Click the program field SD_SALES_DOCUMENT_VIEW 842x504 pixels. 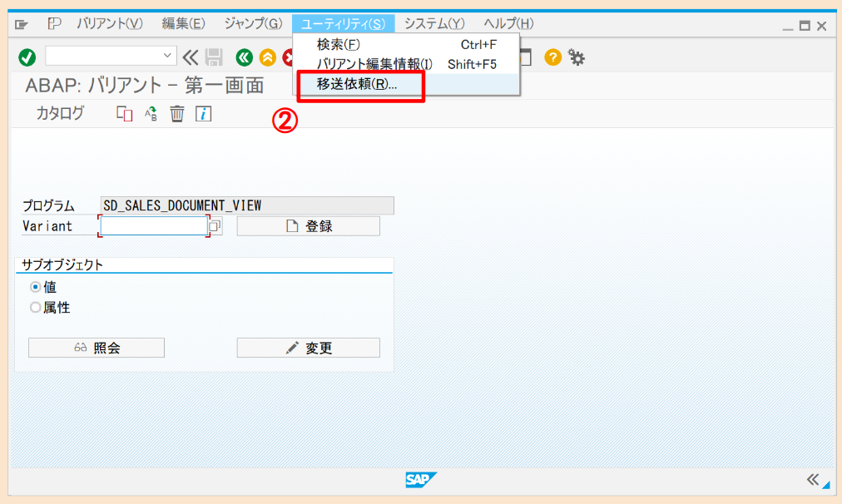(x=247, y=205)
